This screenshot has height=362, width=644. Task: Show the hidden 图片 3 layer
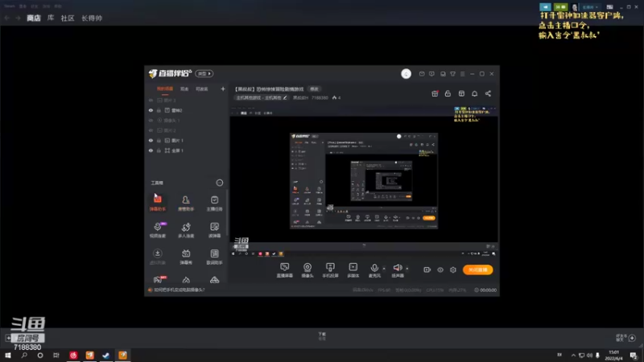(x=151, y=100)
